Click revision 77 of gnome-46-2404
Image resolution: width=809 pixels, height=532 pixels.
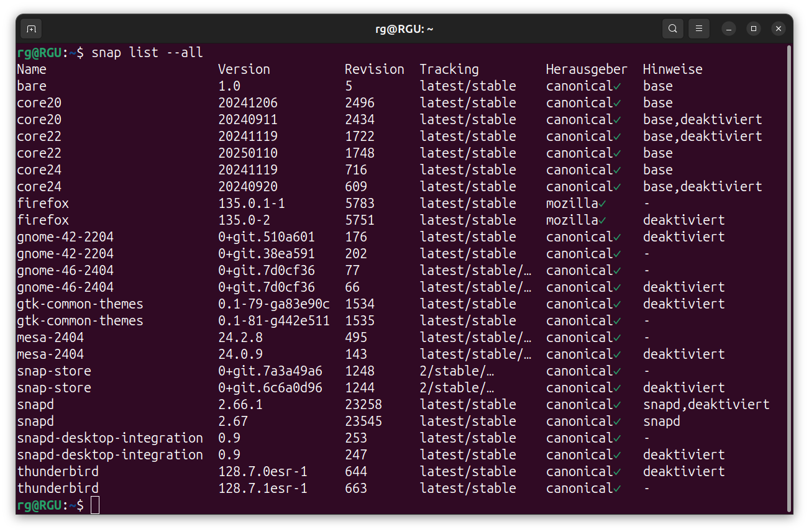[352, 271]
